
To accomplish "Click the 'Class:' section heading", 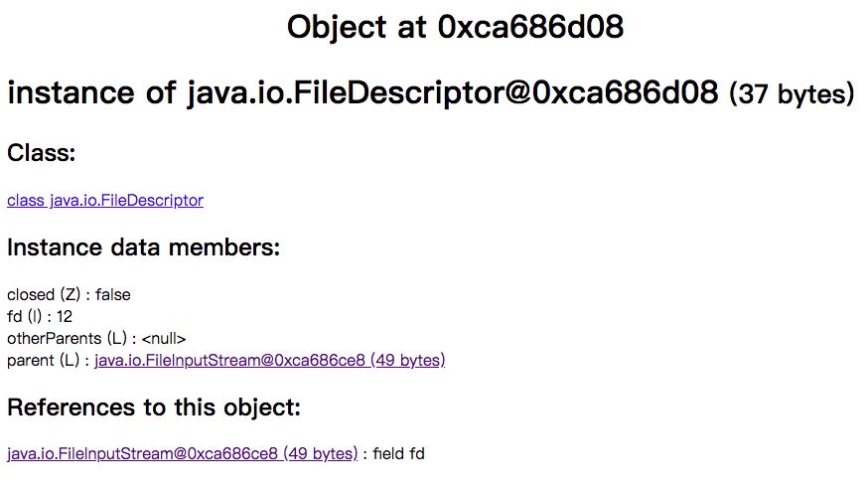I will pos(42,154).
